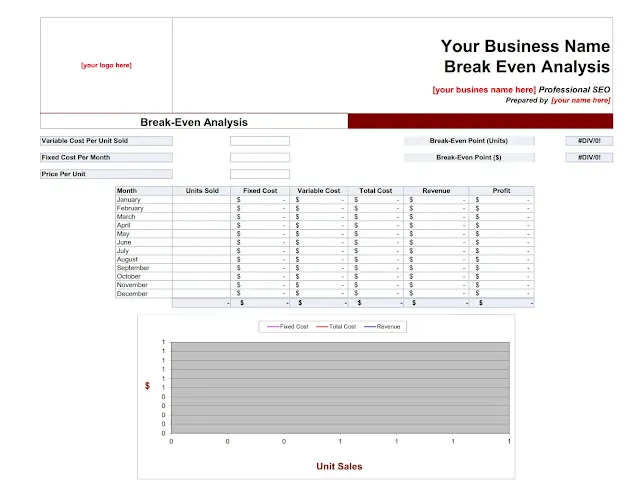Click the July row label
This screenshot has height=494, width=640.
(123, 251)
